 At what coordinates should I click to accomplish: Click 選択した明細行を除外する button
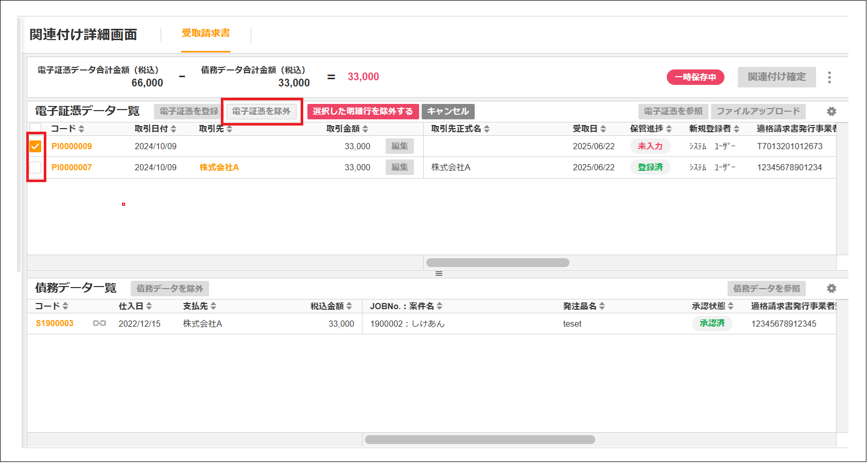362,112
